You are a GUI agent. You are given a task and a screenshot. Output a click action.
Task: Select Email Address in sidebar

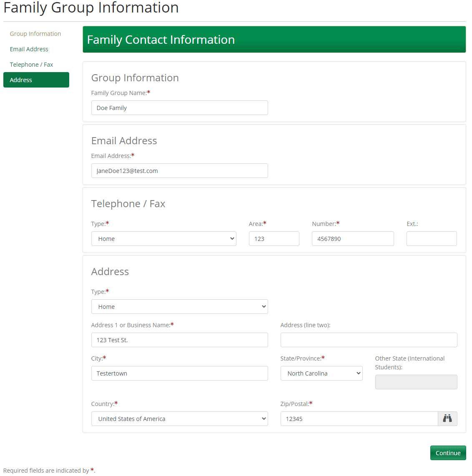coord(29,49)
